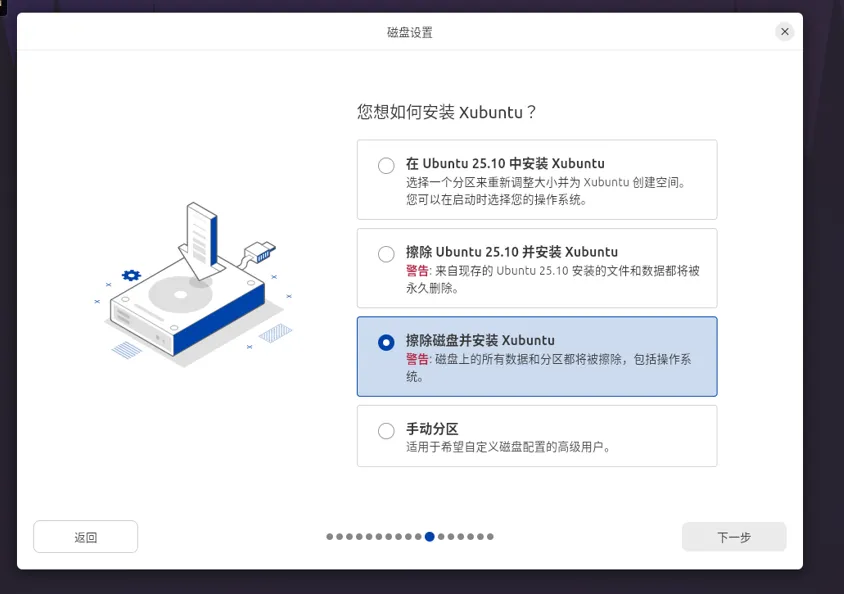
Task: Close the 磁盘设置 installer window
Action: pyautogui.click(x=785, y=32)
